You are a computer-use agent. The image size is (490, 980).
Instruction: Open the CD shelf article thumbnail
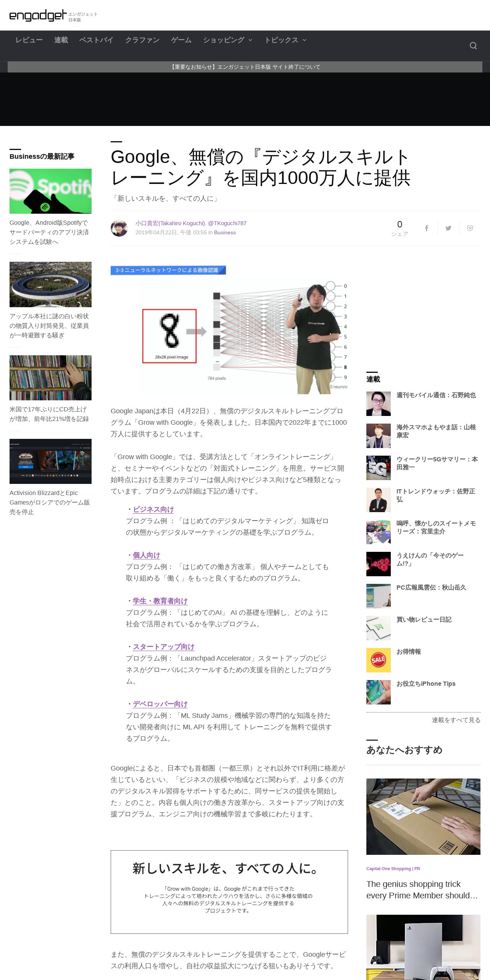point(50,378)
